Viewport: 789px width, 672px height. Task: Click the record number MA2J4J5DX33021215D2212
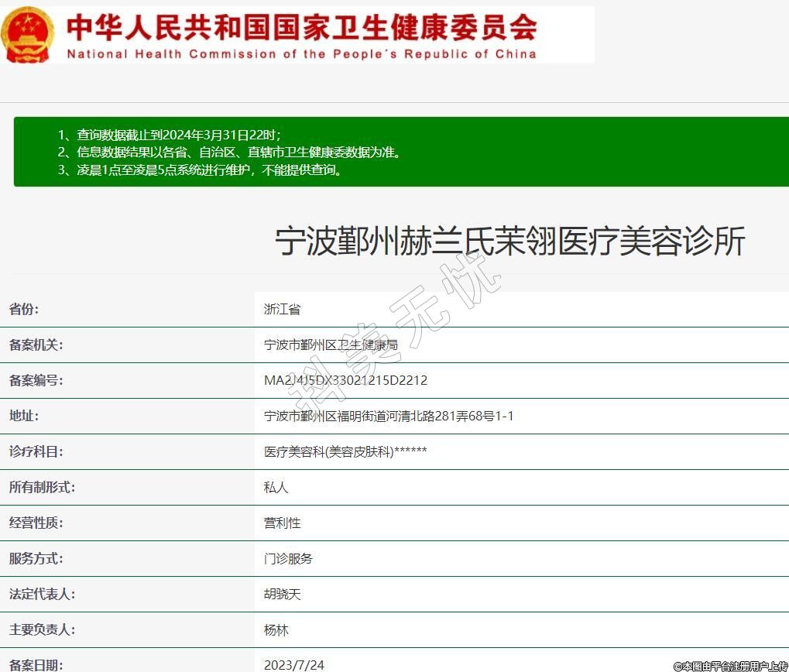[345, 380]
